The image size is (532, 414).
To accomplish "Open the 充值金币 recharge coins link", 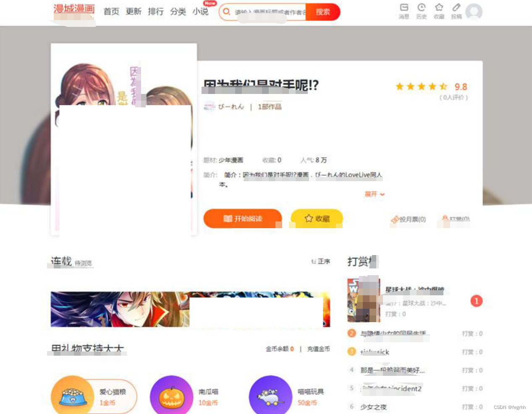I will tap(318, 349).
